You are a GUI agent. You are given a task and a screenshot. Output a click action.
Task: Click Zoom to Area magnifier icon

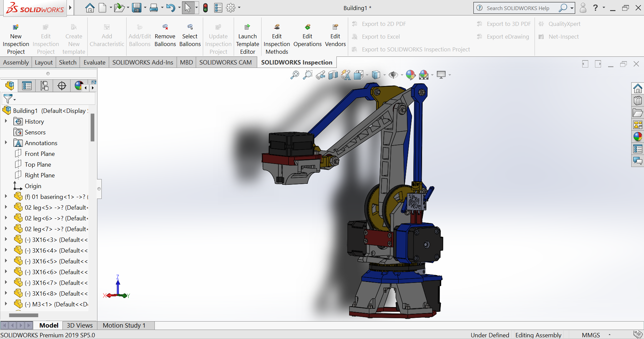(307, 75)
